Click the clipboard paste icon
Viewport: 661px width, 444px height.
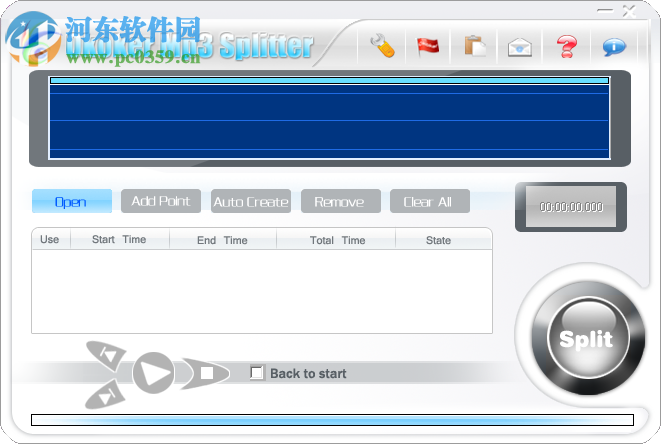pyautogui.click(x=475, y=46)
